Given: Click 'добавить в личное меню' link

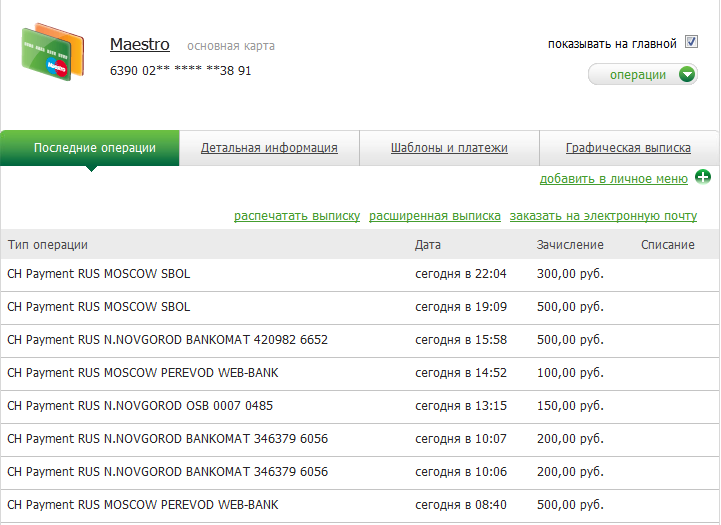Looking at the screenshot, I should 613,179.
